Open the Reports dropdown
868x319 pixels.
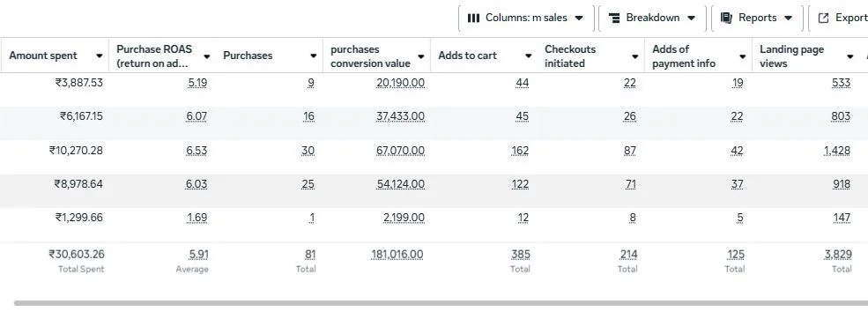click(x=757, y=19)
